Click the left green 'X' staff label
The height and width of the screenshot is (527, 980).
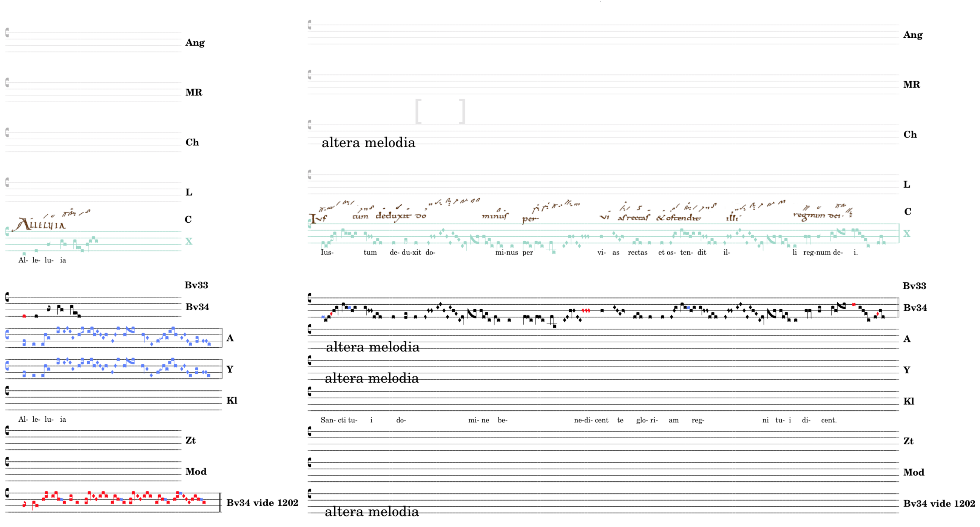(x=189, y=241)
